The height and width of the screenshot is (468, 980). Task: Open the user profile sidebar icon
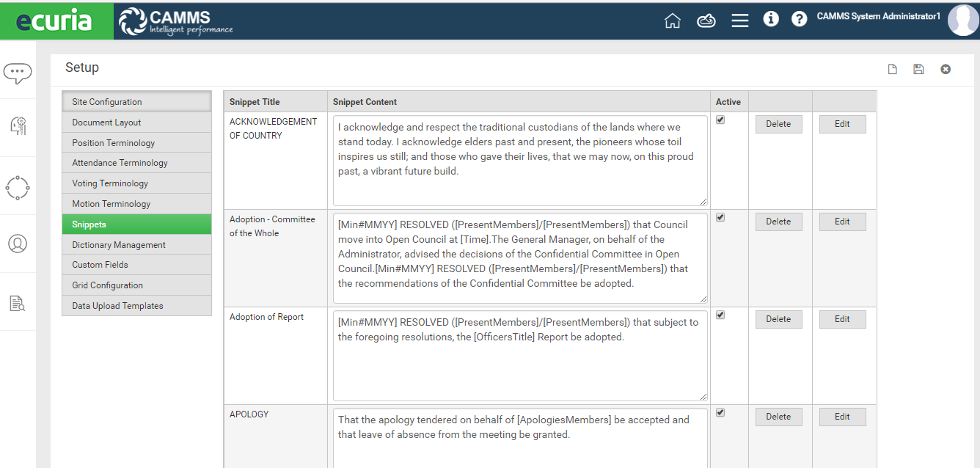point(18,244)
